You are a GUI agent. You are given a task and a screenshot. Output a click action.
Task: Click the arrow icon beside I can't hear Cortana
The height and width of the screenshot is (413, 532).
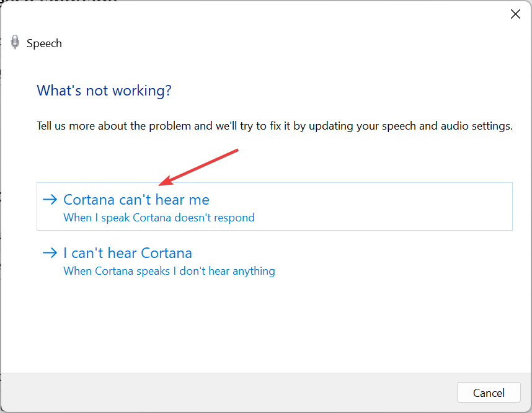(50, 253)
